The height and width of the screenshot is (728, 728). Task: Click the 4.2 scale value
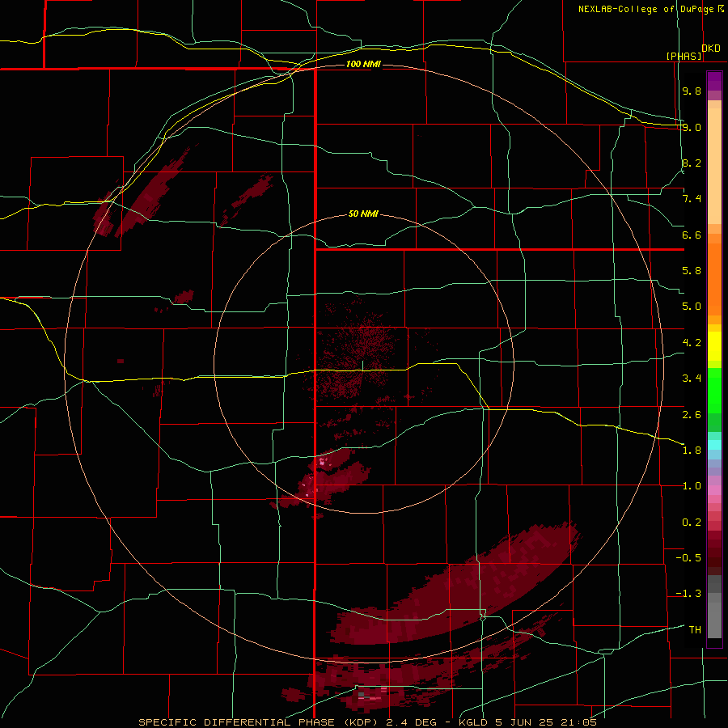click(x=692, y=343)
